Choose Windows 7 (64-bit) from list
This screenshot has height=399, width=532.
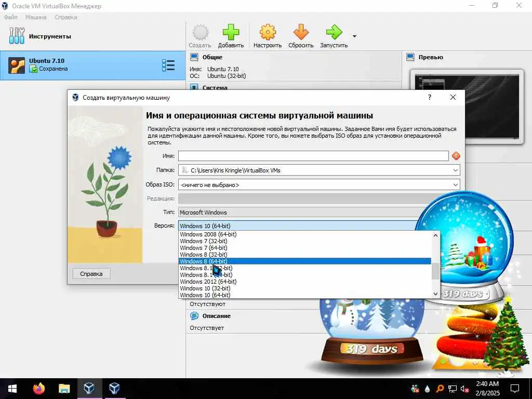coord(304,248)
